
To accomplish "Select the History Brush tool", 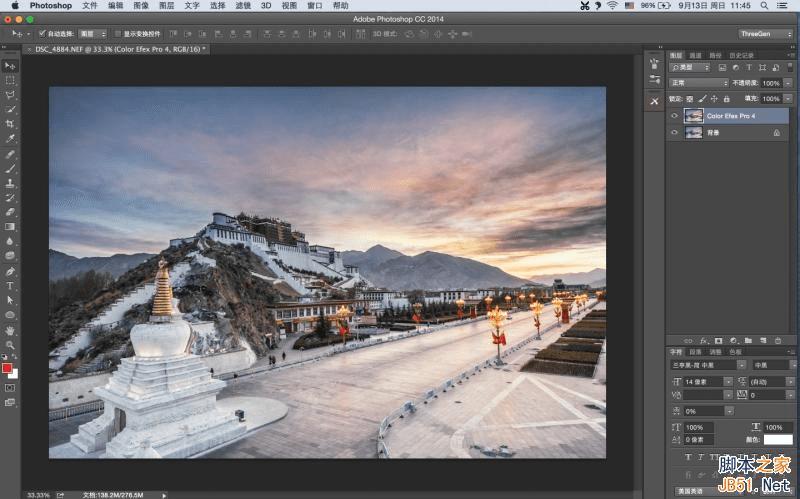I will [x=10, y=197].
